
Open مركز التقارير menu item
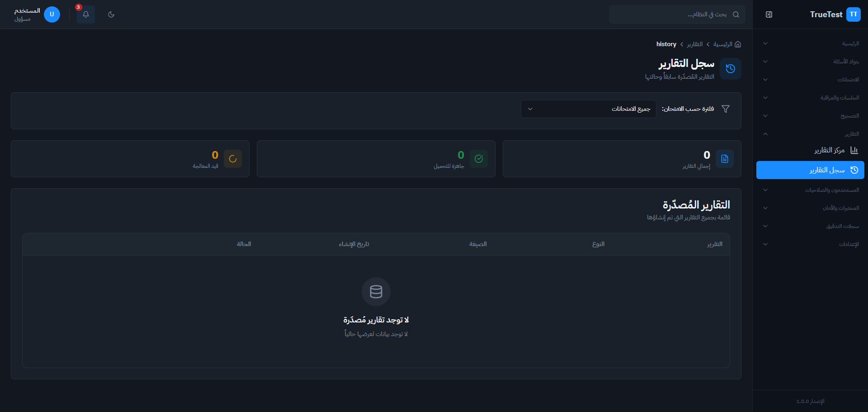[x=829, y=150]
